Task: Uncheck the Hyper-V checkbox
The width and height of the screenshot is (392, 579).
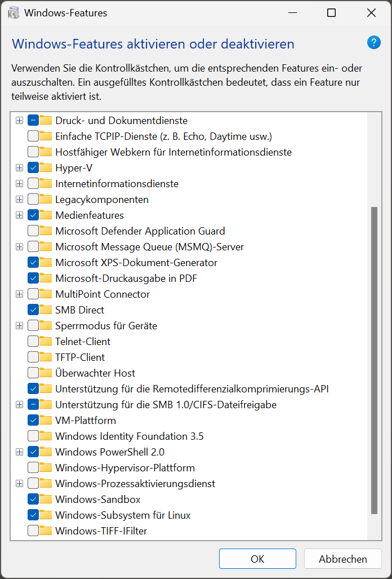Action: pos(33,167)
